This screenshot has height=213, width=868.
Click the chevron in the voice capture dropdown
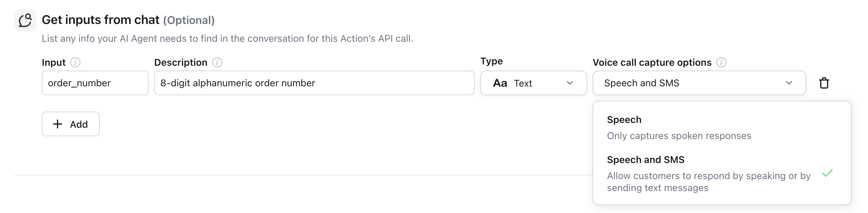pyautogui.click(x=789, y=83)
